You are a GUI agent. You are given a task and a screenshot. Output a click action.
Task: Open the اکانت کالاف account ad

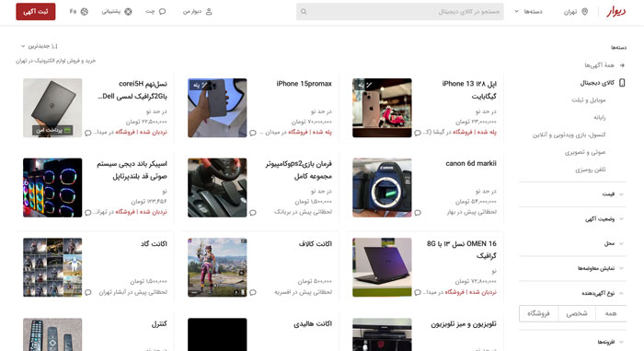pos(315,243)
